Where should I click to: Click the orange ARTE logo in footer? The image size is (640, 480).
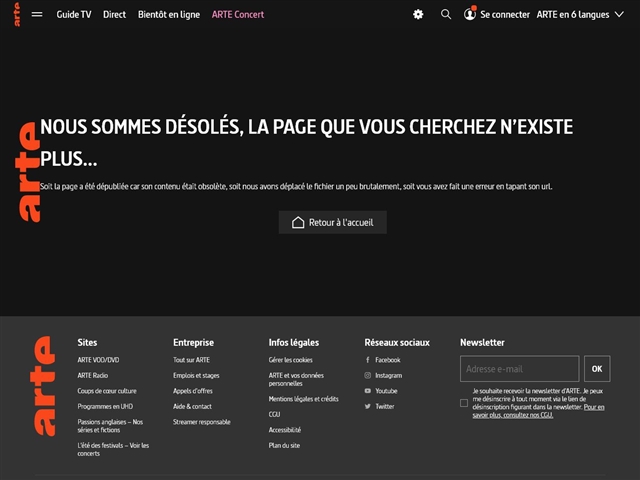click(x=43, y=386)
